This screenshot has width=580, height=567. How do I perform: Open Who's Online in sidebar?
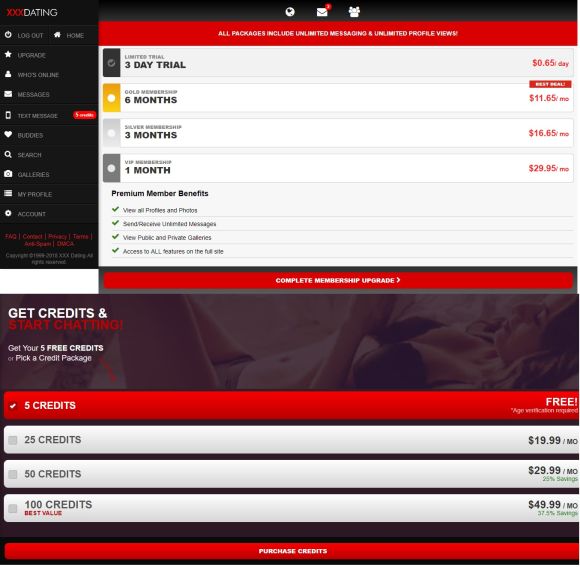tap(38, 75)
